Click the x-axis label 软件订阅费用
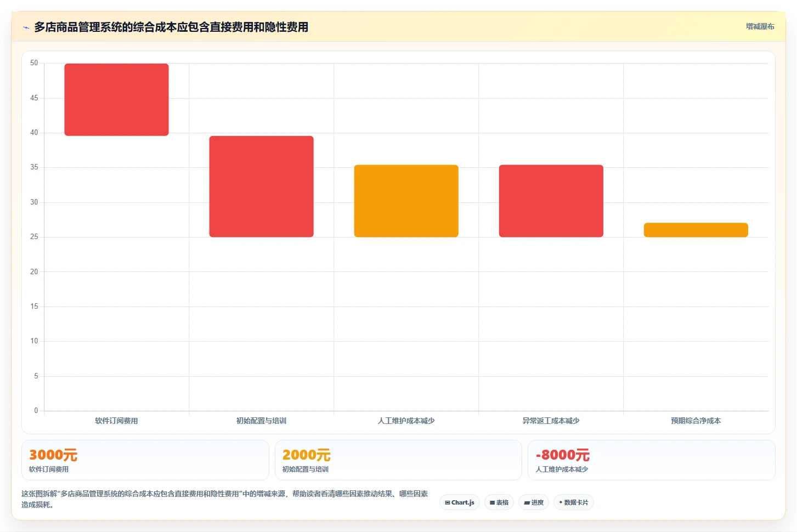Viewport: 797px width, 532px height. pyautogui.click(x=116, y=421)
